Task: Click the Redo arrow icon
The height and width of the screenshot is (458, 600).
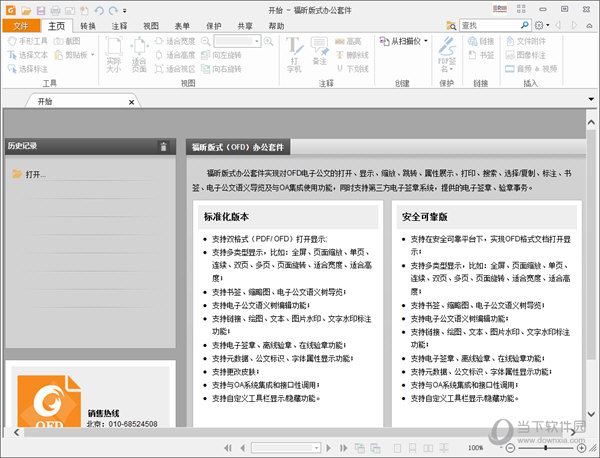Action: [x=114, y=10]
